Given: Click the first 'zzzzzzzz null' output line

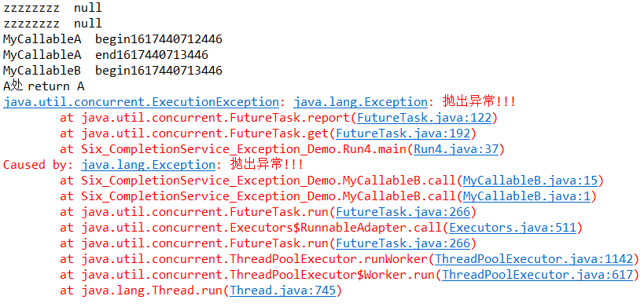Looking at the screenshot, I should 52,8.
